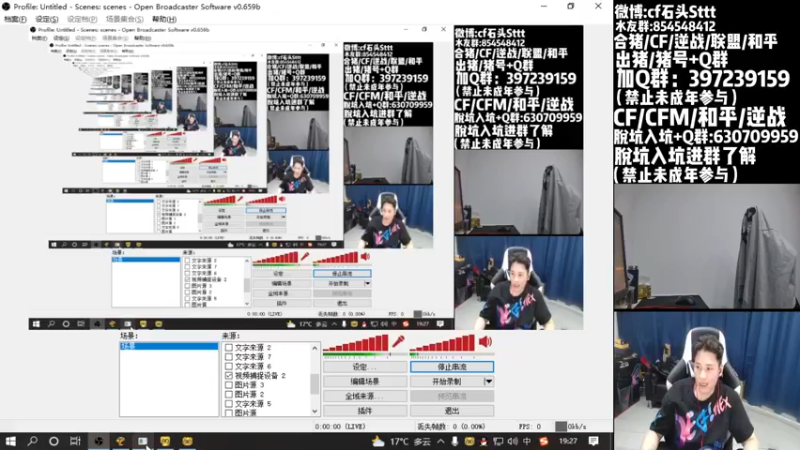Uncheck the 视频捕捉设备 2 source
Image resolution: width=800 pixels, height=450 pixels.
point(229,376)
